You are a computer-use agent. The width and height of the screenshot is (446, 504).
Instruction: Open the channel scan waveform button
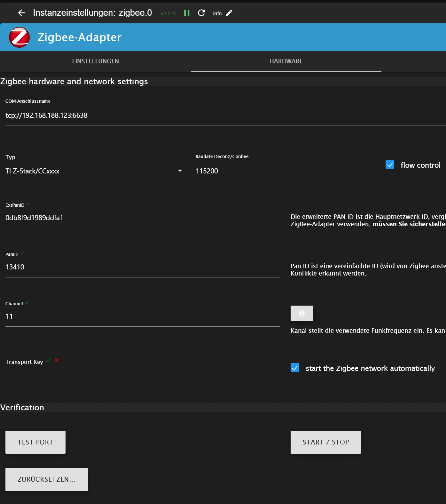pyautogui.click(x=301, y=313)
